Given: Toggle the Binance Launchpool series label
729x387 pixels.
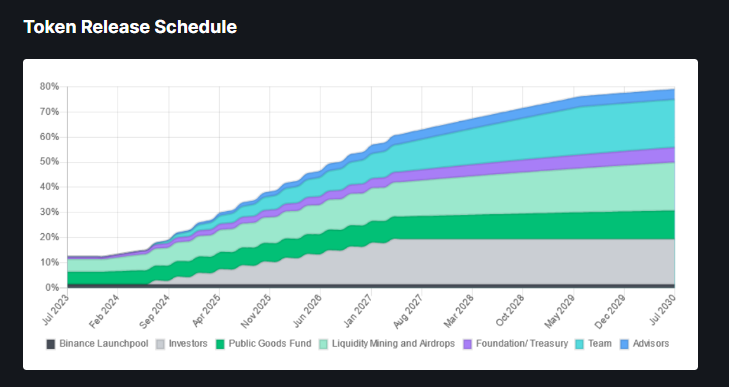Looking at the screenshot, I should 104,344.
